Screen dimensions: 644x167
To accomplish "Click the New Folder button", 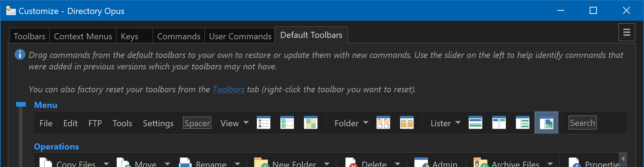I will pyautogui.click(x=285, y=163).
